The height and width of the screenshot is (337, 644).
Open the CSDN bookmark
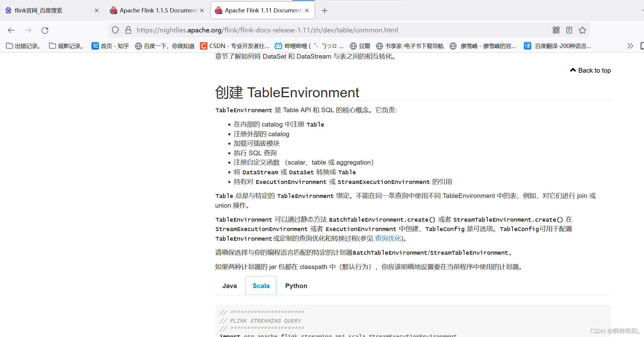[x=234, y=46]
